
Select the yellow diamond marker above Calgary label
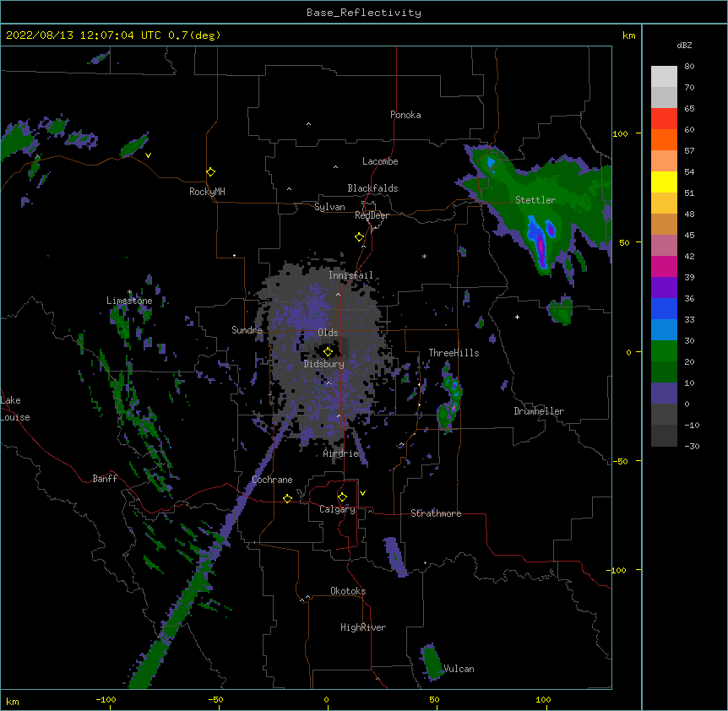tap(342, 497)
